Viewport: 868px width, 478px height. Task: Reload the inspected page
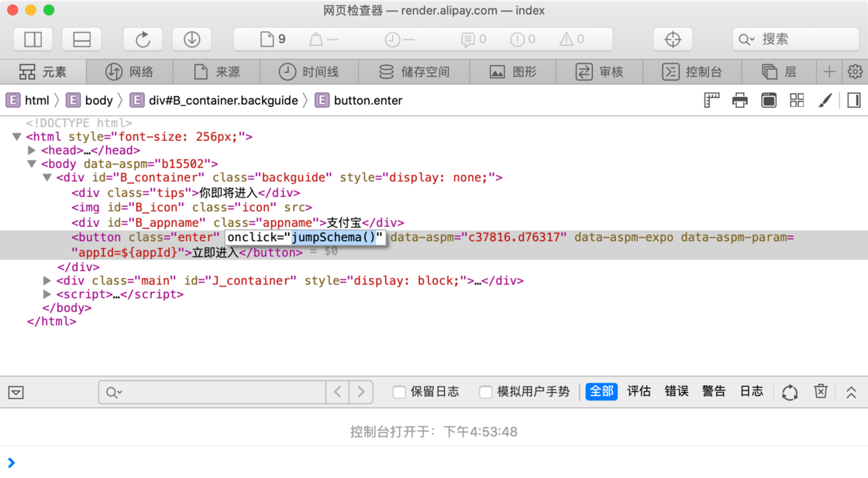pyautogui.click(x=143, y=40)
